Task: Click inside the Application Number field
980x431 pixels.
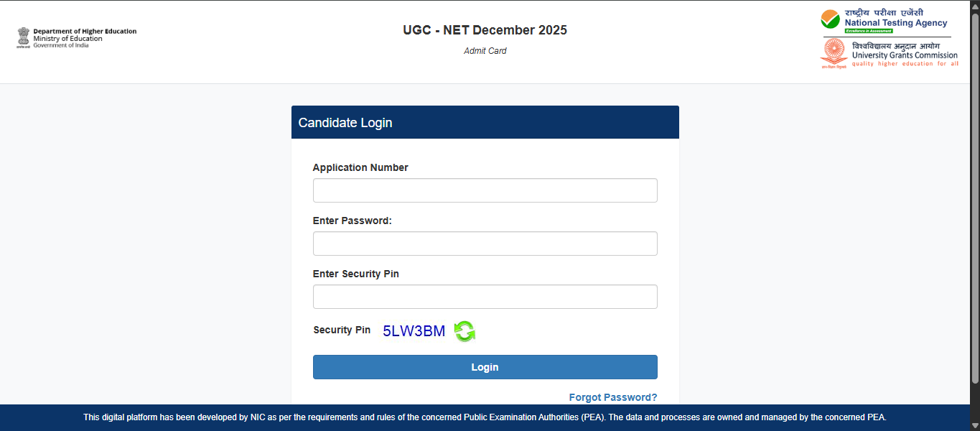Action: pos(485,190)
